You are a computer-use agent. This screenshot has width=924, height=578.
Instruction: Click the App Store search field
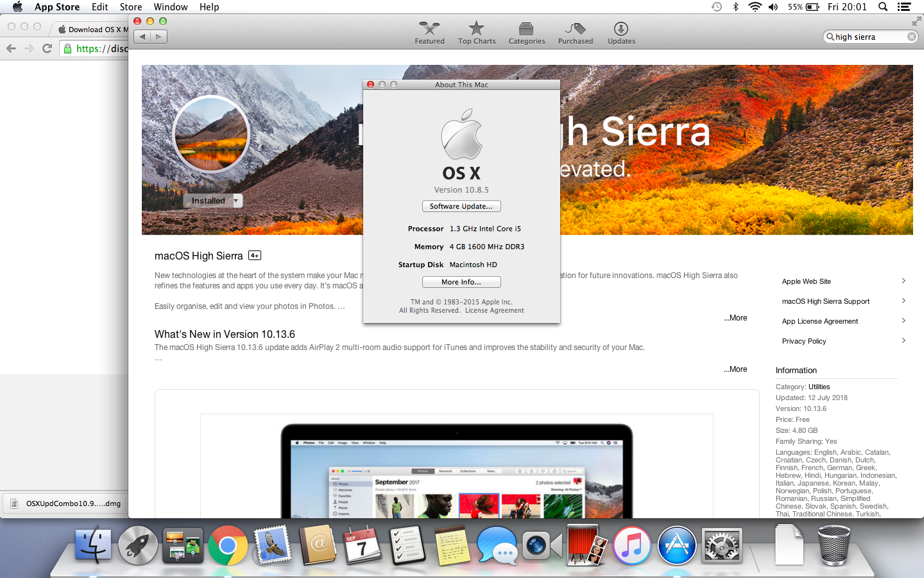(x=869, y=37)
